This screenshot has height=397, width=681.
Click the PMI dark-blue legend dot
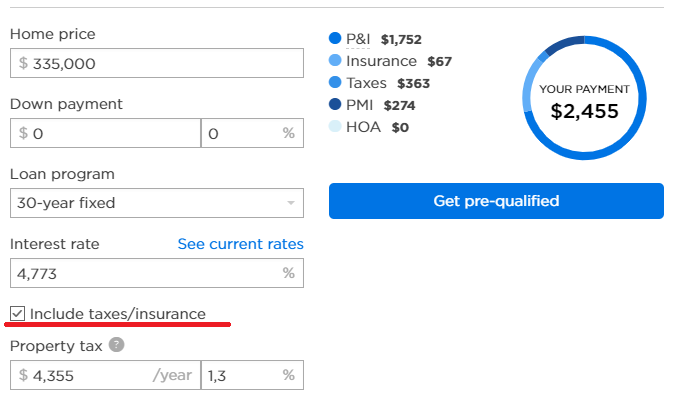(335, 104)
